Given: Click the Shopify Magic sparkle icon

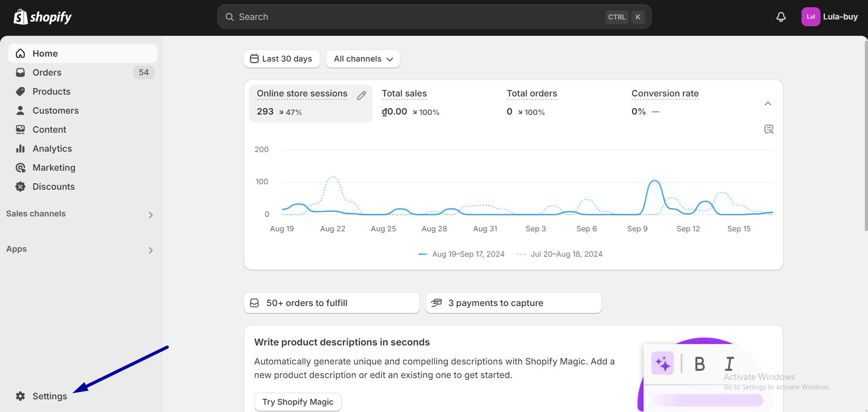Looking at the screenshot, I should 663,363.
